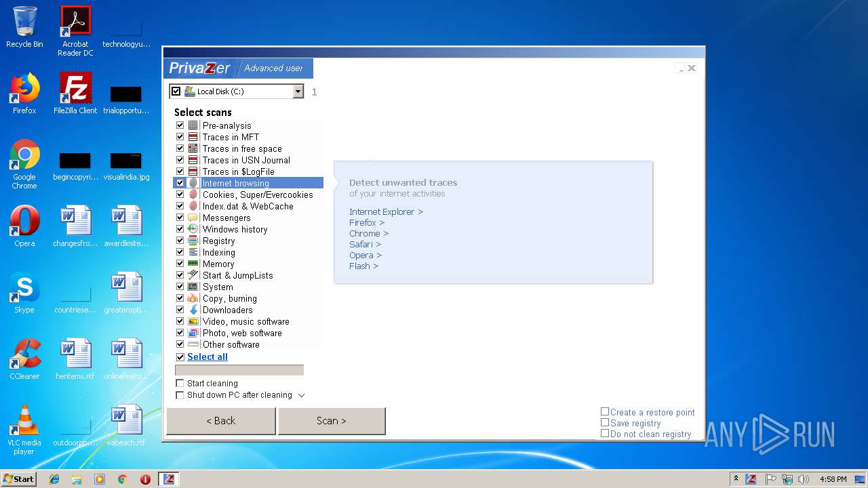Click the Registry icon
Image resolution: width=868 pixels, height=488 pixels.
[x=193, y=241]
